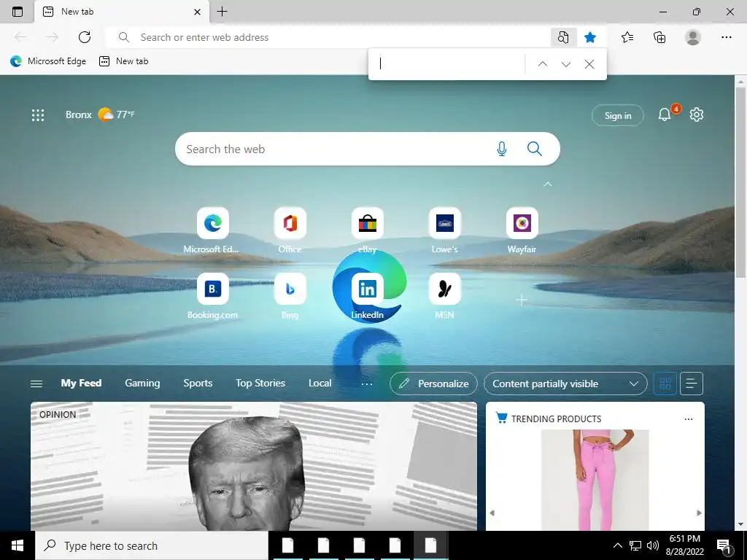Image resolution: width=747 pixels, height=560 pixels.
Task: Open the Microsoft Edge quick link tile
Action: [212, 223]
